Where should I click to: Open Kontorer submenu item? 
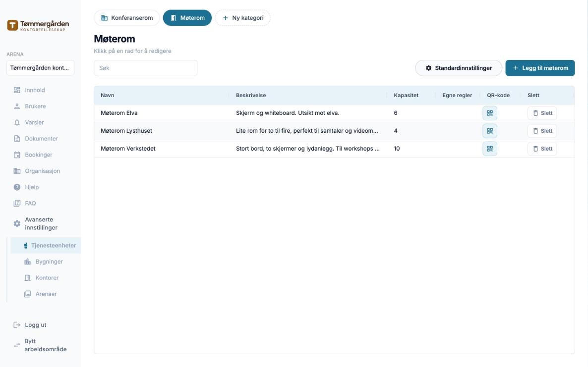point(47,278)
